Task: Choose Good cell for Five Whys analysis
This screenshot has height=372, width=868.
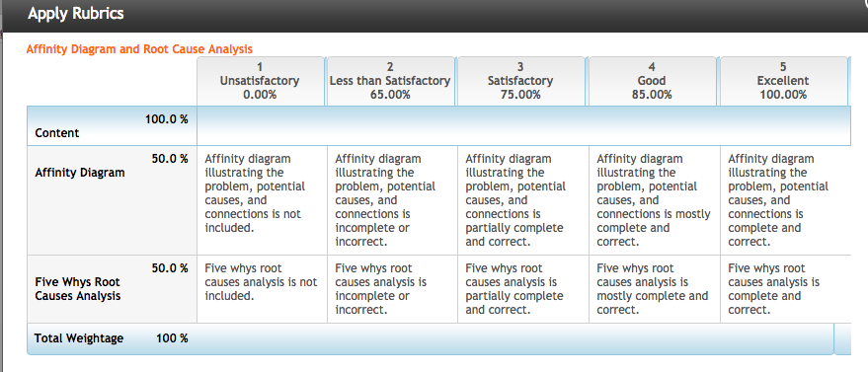Action: point(655,289)
